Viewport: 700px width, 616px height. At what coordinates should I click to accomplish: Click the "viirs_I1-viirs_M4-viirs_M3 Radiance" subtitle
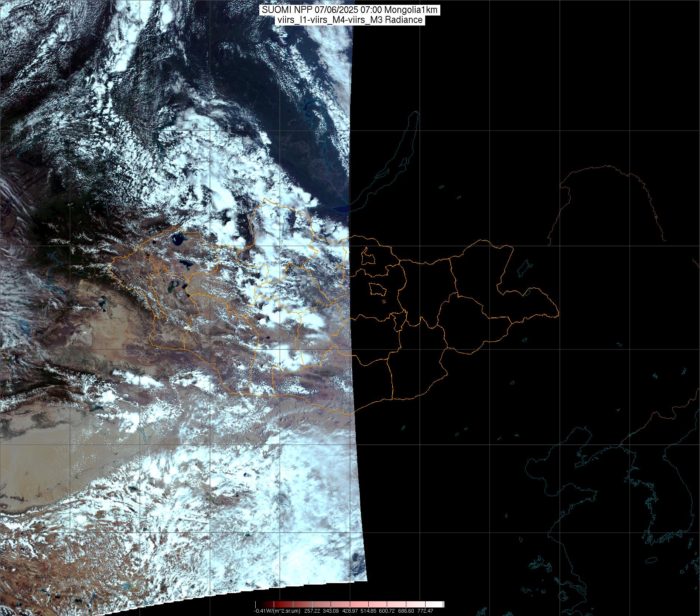coord(350,20)
